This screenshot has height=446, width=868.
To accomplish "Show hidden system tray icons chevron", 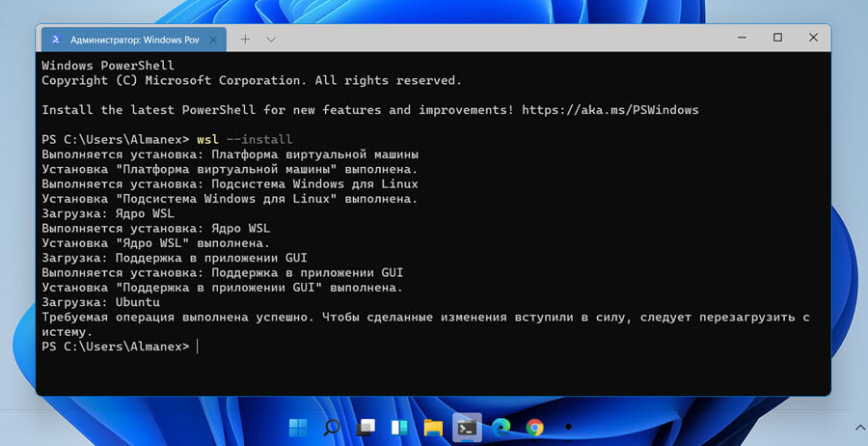I will coord(859,427).
